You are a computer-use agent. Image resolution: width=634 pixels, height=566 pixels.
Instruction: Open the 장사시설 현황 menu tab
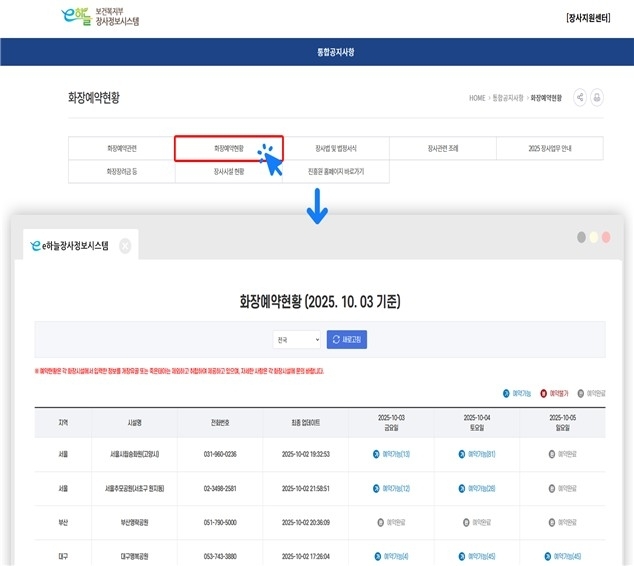coord(229,172)
